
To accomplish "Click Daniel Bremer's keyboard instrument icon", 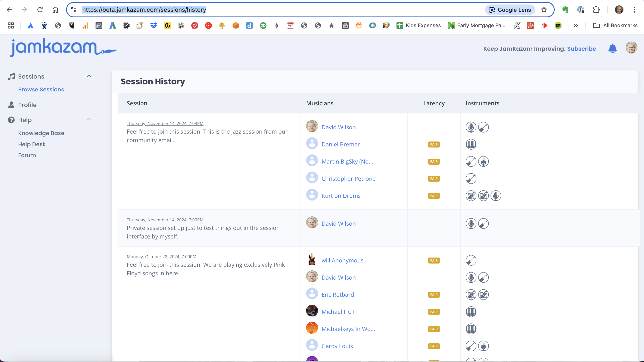I will 471,145.
